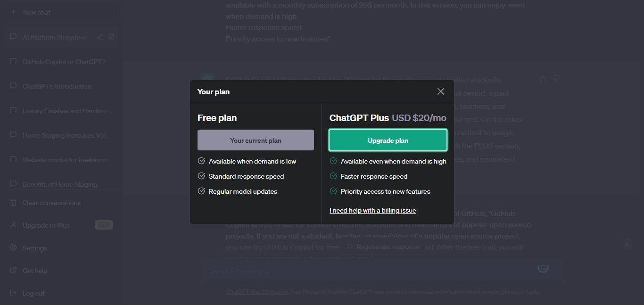This screenshot has width=644, height=305.
Task: Click the scroll to bottom arrow icon
Action: click(x=626, y=244)
